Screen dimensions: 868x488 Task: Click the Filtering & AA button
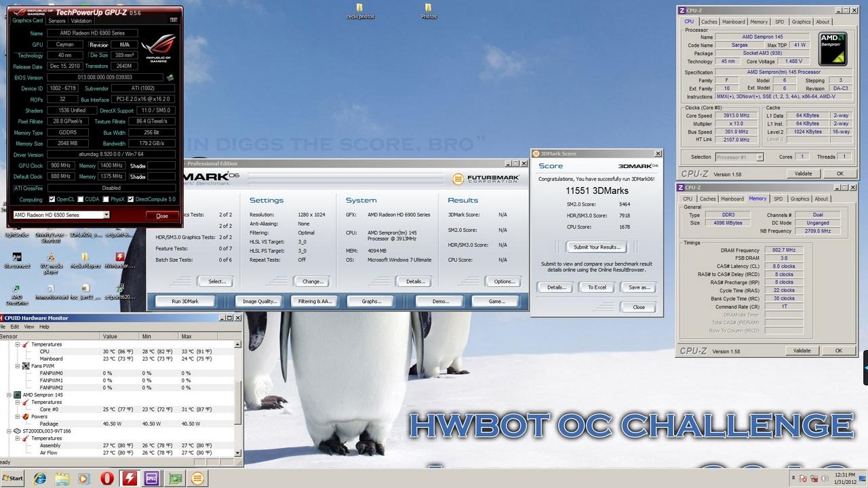315,301
